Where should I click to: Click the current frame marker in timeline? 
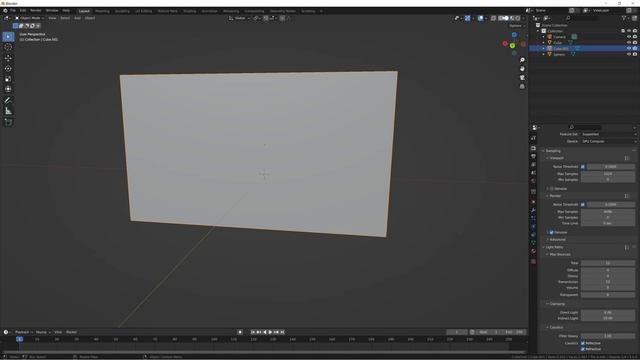(19, 339)
